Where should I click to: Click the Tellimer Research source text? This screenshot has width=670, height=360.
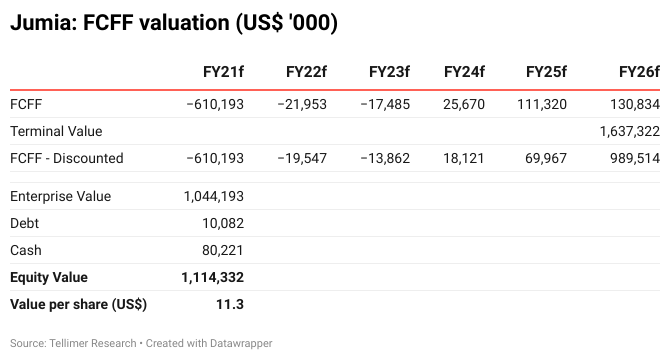(x=93, y=343)
